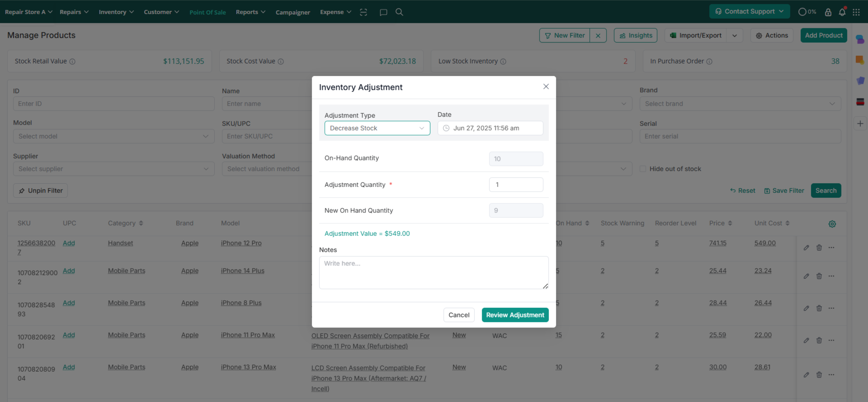Open table column settings gear

[832, 224]
